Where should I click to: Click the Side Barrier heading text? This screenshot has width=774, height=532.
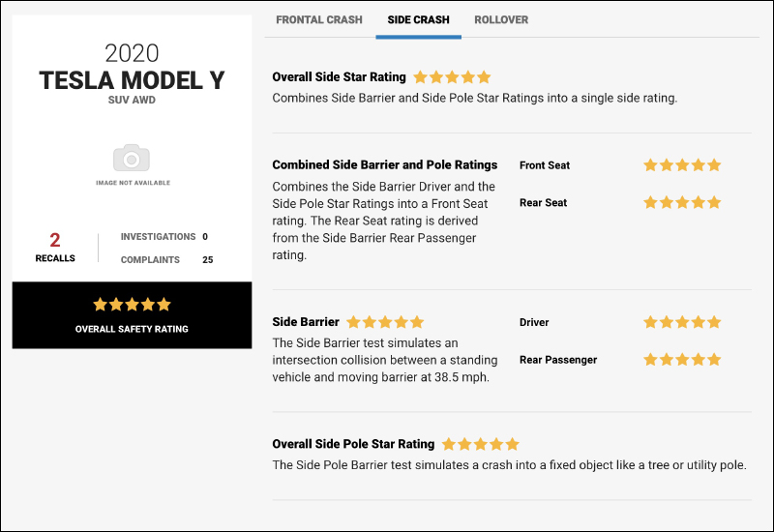click(306, 322)
